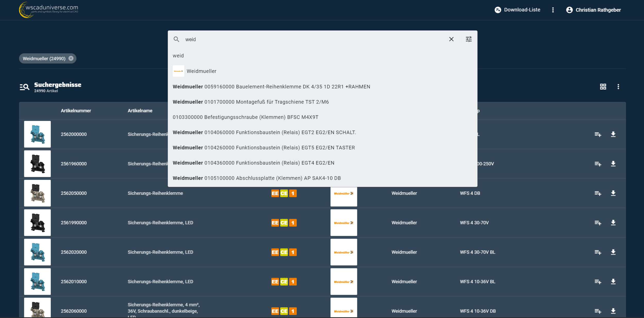Screen dimensions: 644x318
Task: Sort by the Artikelnummer column header
Action: point(76,111)
